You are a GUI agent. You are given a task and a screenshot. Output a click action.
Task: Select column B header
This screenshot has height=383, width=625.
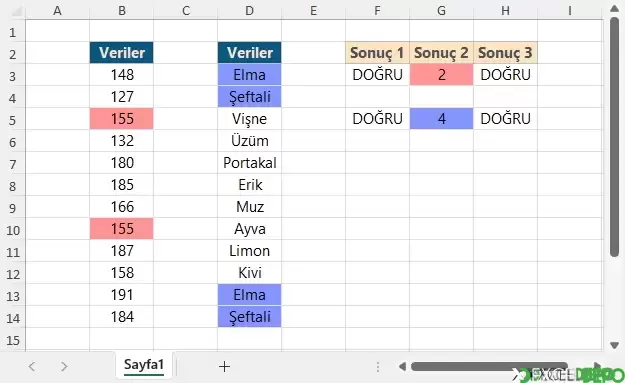122,11
